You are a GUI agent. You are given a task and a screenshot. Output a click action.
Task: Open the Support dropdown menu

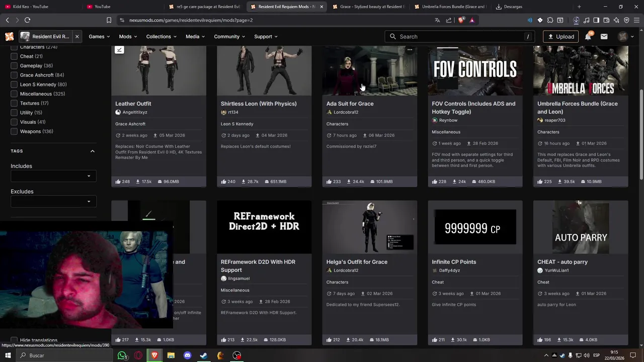pyautogui.click(x=266, y=37)
